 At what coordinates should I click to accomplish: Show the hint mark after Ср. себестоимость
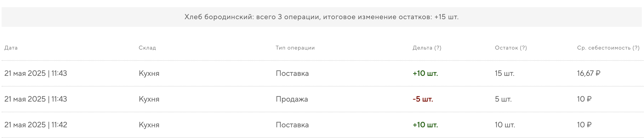636,48
